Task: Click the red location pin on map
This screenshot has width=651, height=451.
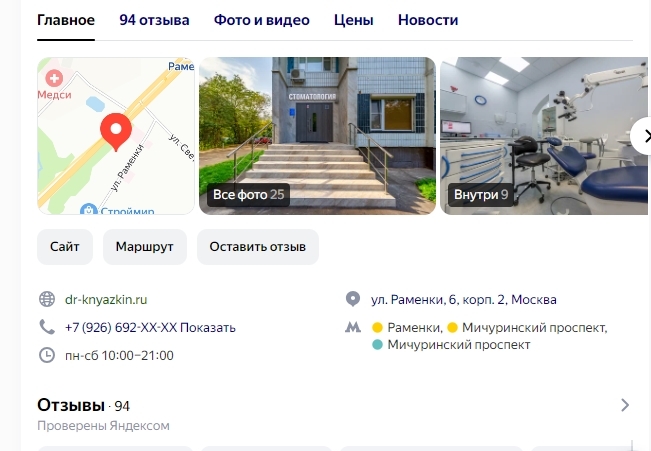Action: click(116, 132)
